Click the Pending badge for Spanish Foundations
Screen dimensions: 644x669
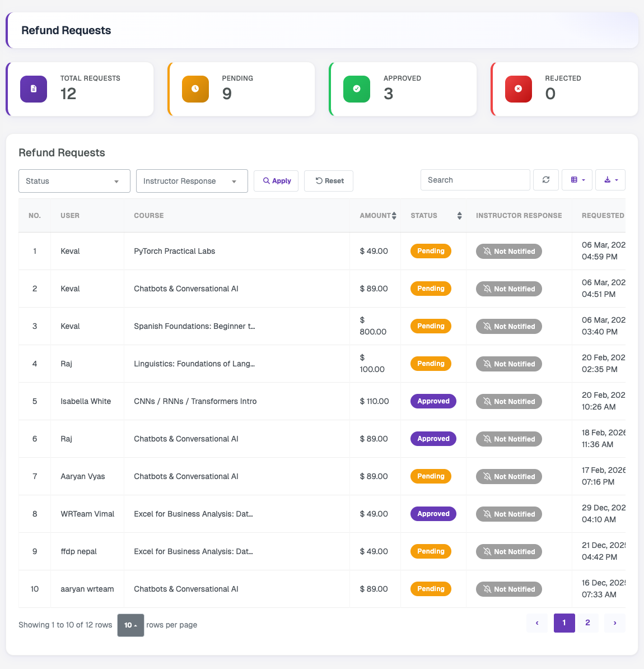(431, 326)
